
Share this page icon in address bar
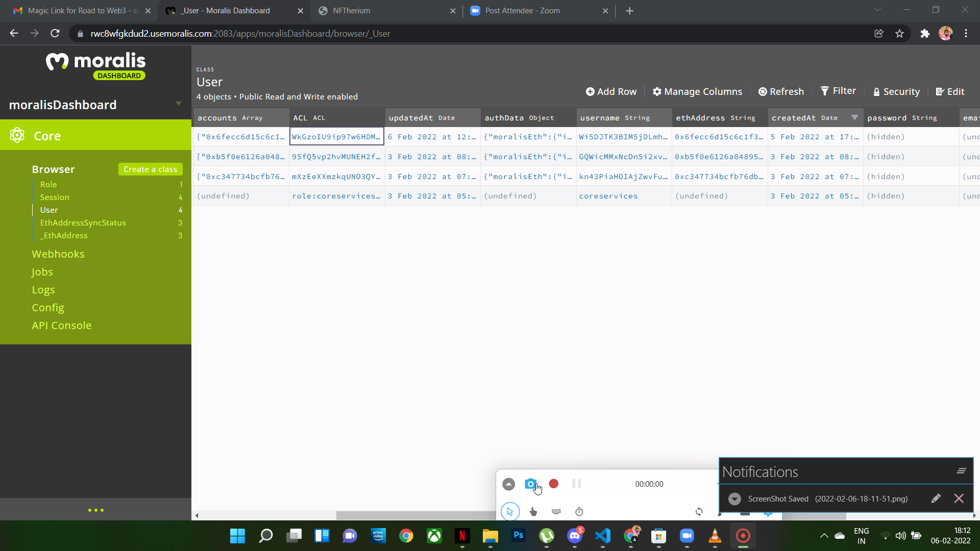click(879, 34)
